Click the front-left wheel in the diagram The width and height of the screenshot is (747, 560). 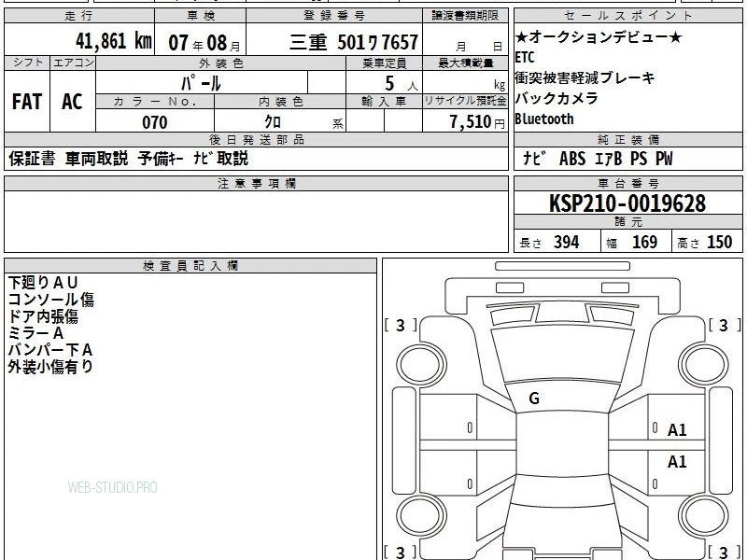click(x=421, y=365)
